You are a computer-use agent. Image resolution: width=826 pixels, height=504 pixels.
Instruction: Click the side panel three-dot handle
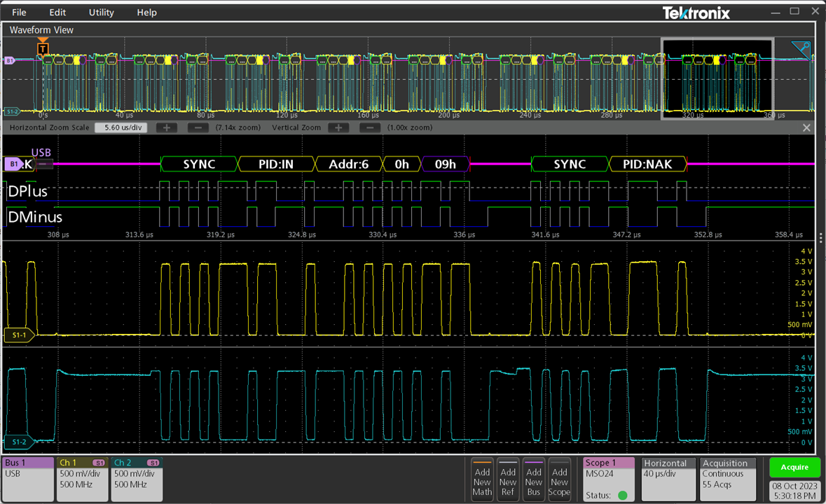click(820, 237)
